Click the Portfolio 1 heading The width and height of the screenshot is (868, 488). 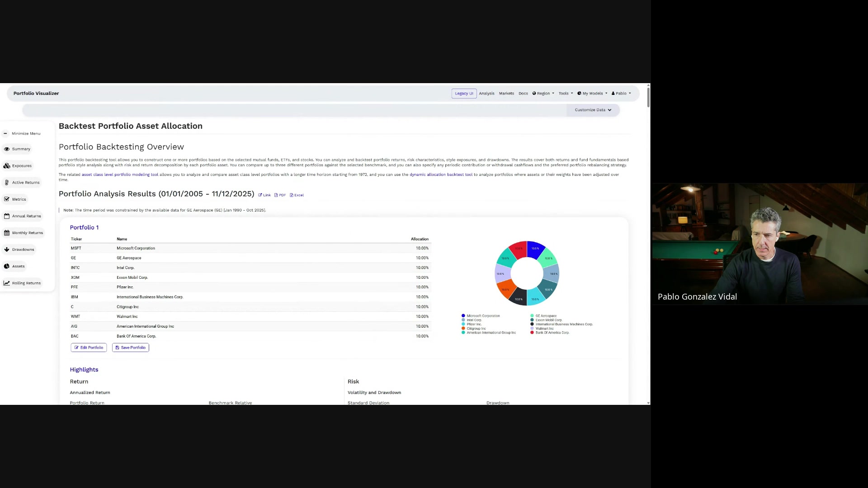click(x=84, y=227)
